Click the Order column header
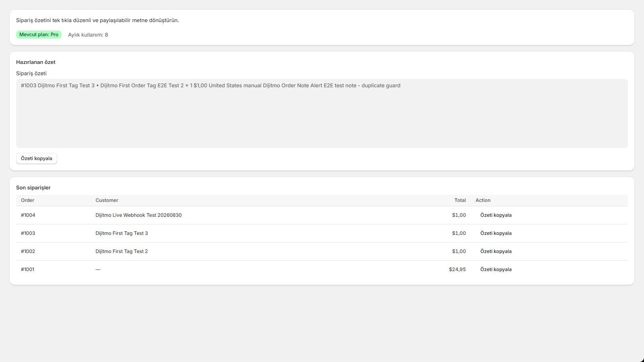This screenshot has height=362, width=644. pyautogui.click(x=27, y=200)
